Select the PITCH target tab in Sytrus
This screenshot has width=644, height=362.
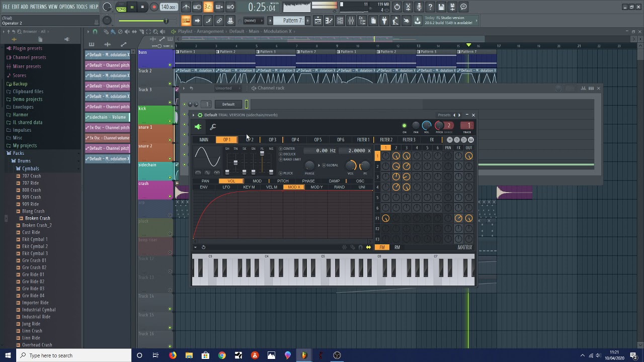click(283, 181)
